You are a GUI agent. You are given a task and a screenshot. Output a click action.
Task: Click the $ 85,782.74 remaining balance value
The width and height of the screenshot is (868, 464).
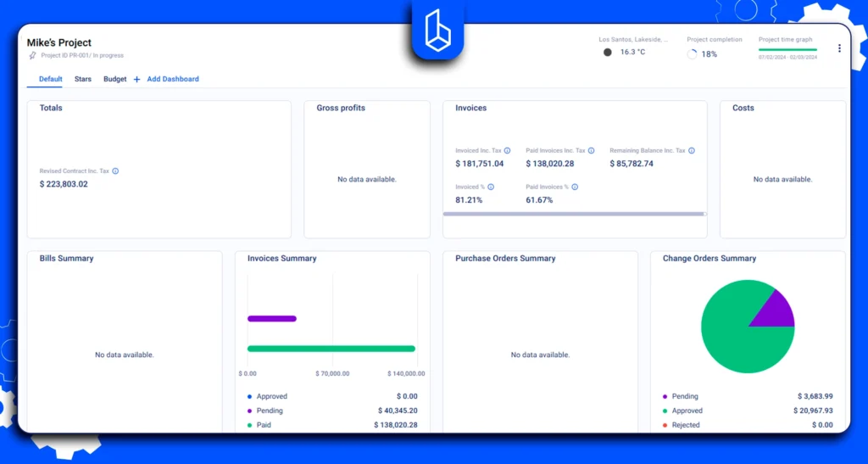coord(632,164)
